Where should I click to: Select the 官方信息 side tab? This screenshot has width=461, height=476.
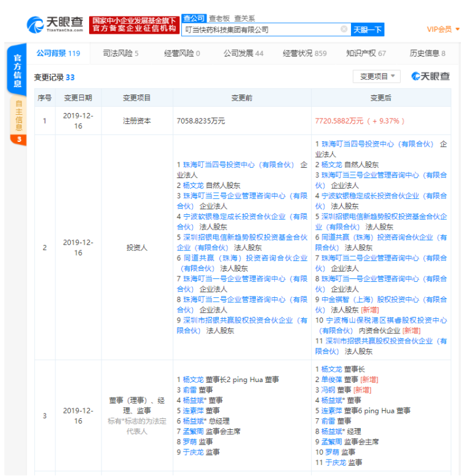tap(18, 71)
